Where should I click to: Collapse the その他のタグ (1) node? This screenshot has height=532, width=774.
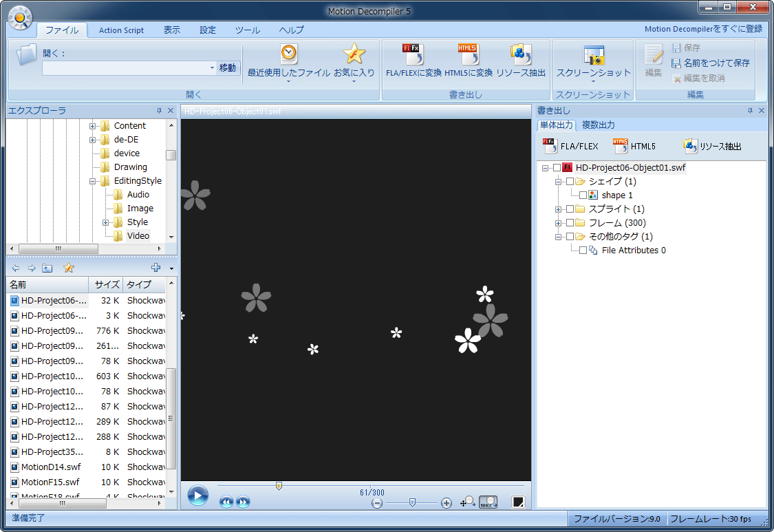click(558, 237)
